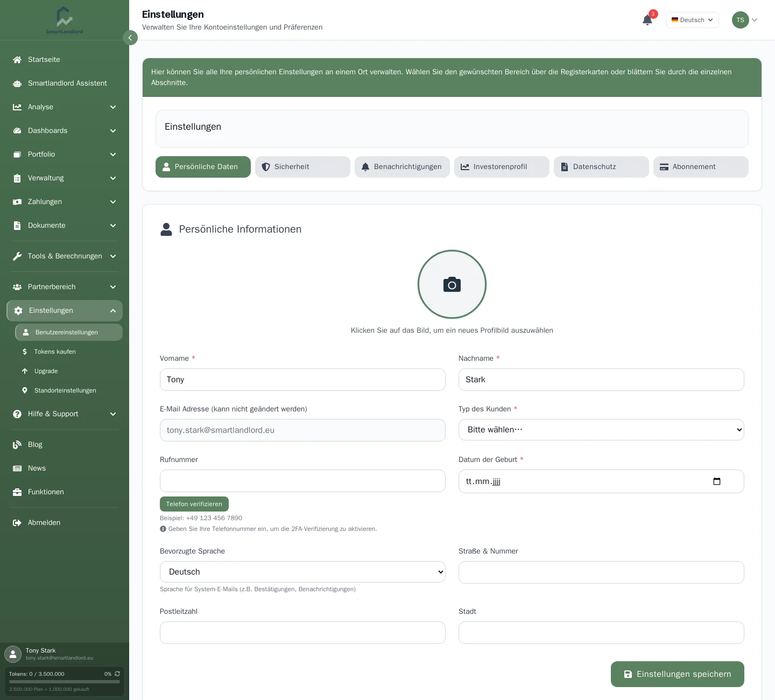Click the camera icon to change profile picture

tap(452, 284)
